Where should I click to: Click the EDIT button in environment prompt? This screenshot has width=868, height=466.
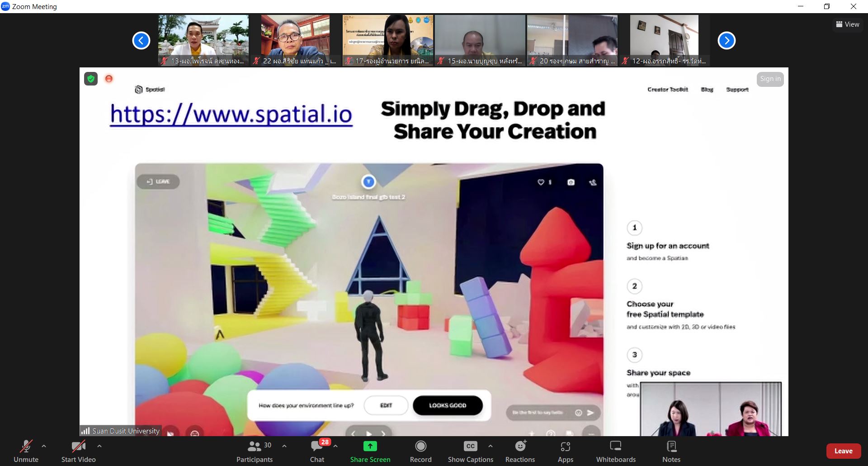(x=386, y=405)
